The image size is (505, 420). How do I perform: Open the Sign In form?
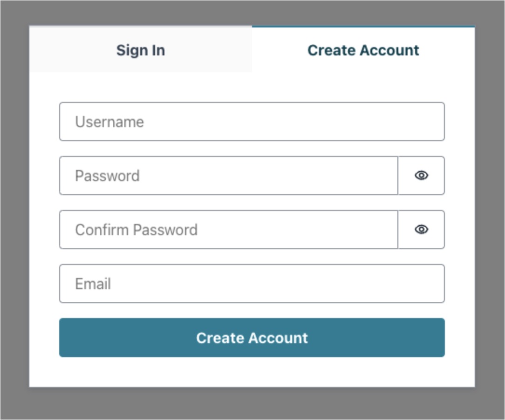click(x=140, y=50)
